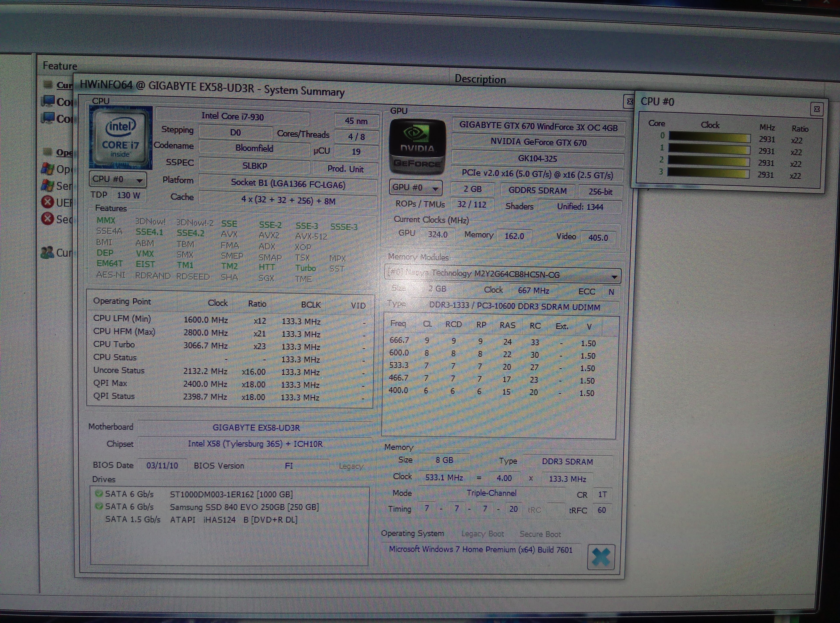Click the 45 nm process field

click(356, 121)
